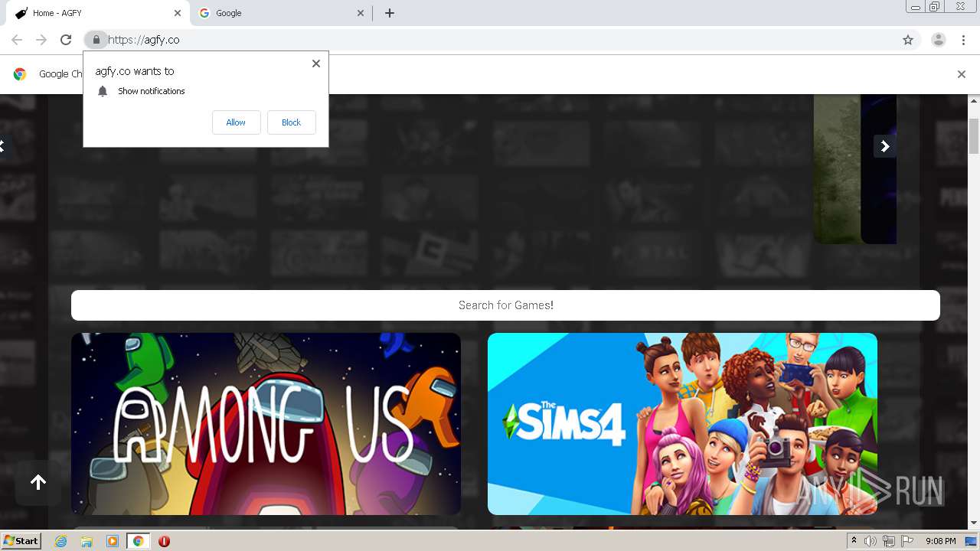Screen dimensions: 980x551
Task: Dismiss the Google Chrome info bar
Action: (961, 74)
